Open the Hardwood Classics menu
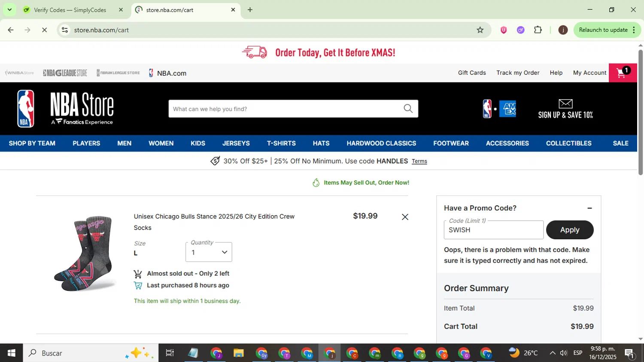 point(381,143)
